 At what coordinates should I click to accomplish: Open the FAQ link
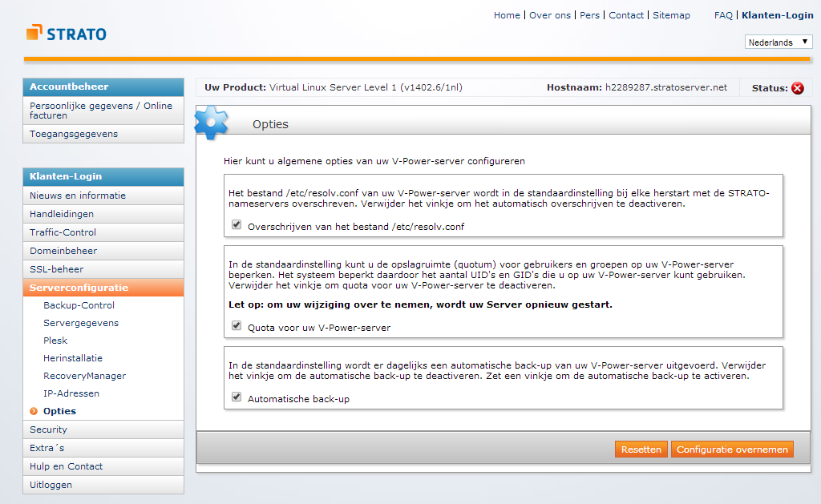pyautogui.click(x=723, y=15)
